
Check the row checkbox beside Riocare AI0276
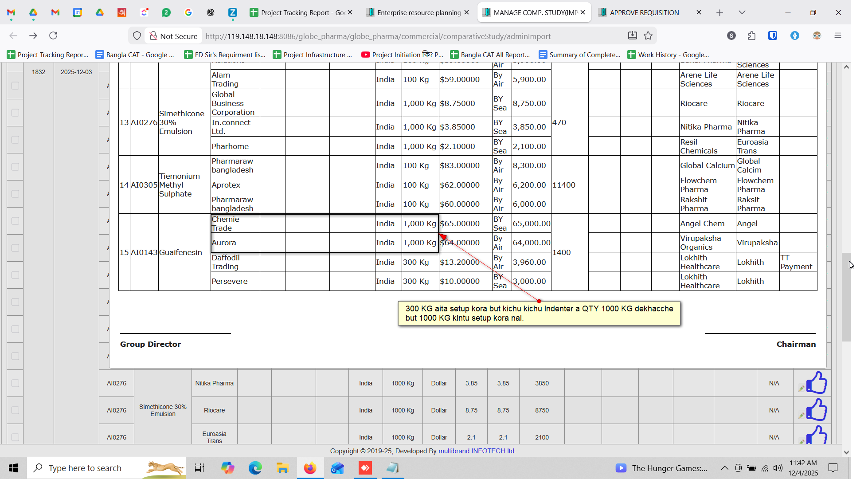15,410
